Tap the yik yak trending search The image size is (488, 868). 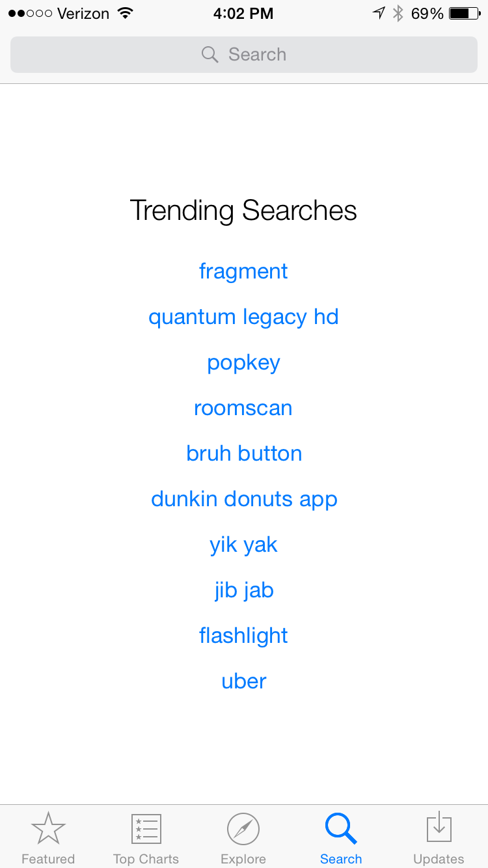[x=243, y=545]
